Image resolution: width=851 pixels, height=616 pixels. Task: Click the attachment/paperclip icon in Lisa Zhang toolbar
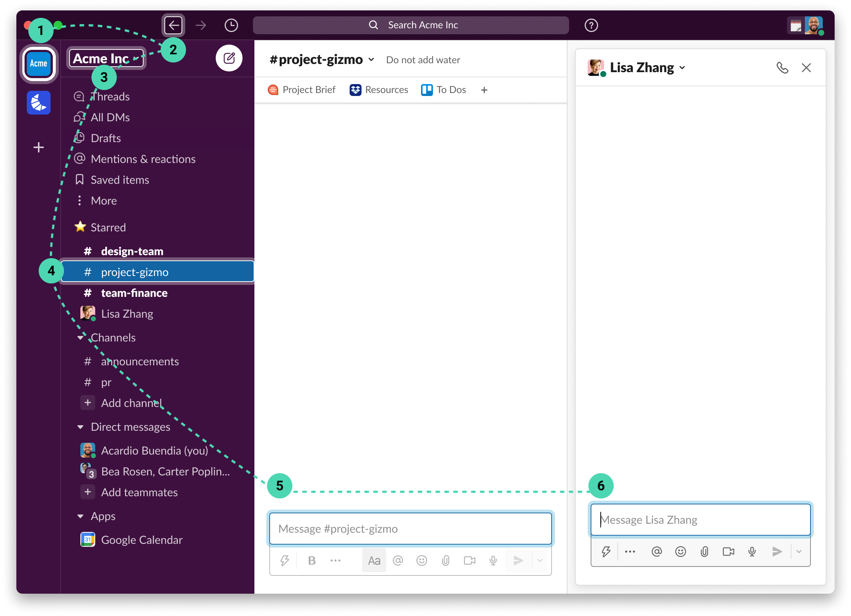coord(704,551)
